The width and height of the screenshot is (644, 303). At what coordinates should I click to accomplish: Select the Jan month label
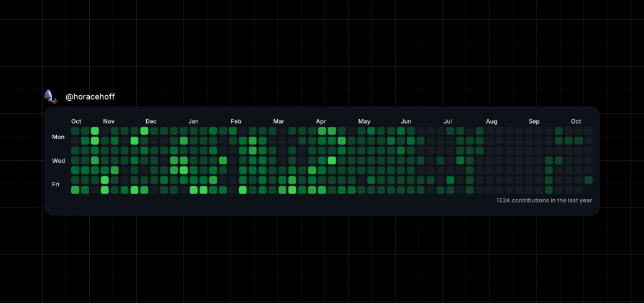pyautogui.click(x=193, y=121)
